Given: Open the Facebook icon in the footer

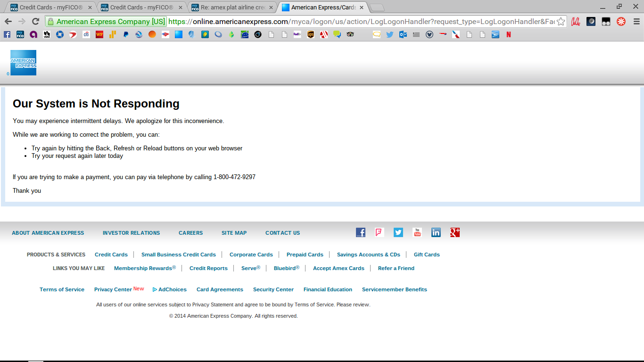Looking at the screenshot, I should click(361, 232).
